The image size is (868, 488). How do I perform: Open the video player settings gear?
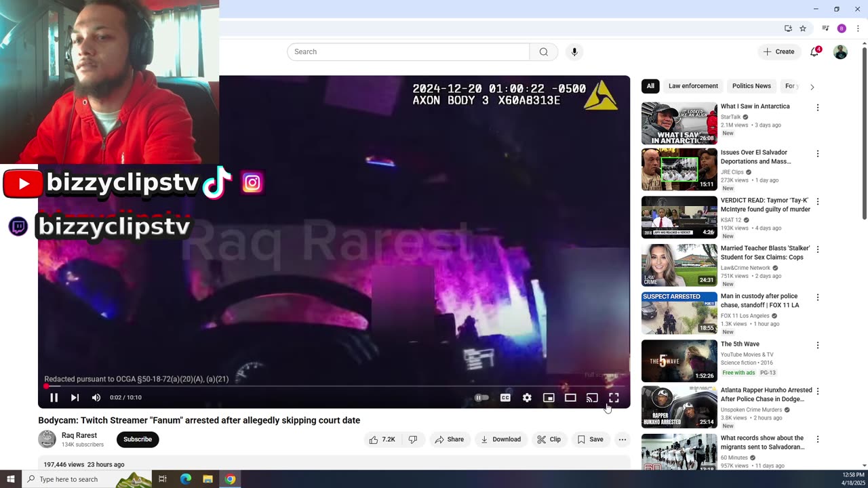coord(527,398)
